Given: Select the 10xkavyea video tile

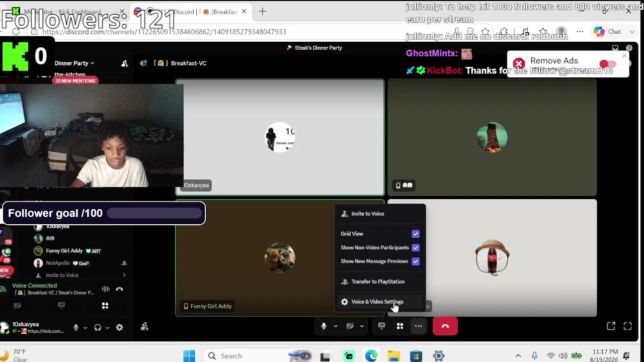Looking at the screenshot, I should point(280,137).
